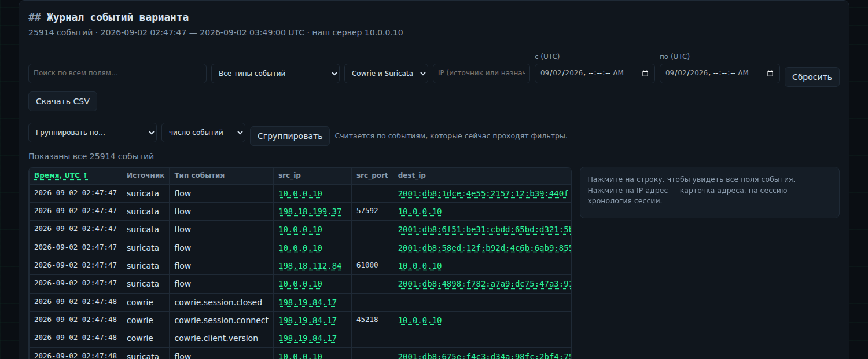Open address card for 198.18.112.84
Image resolution: width=868 pixels, height=359 pixels.
310,266
